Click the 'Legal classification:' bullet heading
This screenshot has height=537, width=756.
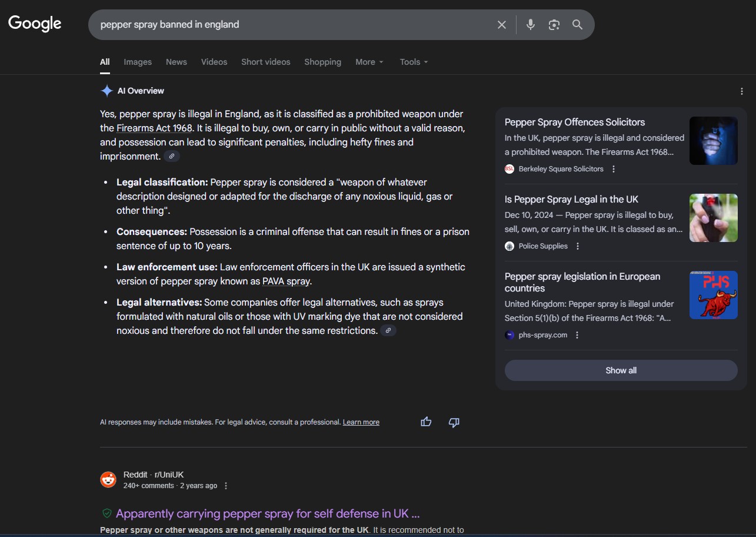coord(162,182)
